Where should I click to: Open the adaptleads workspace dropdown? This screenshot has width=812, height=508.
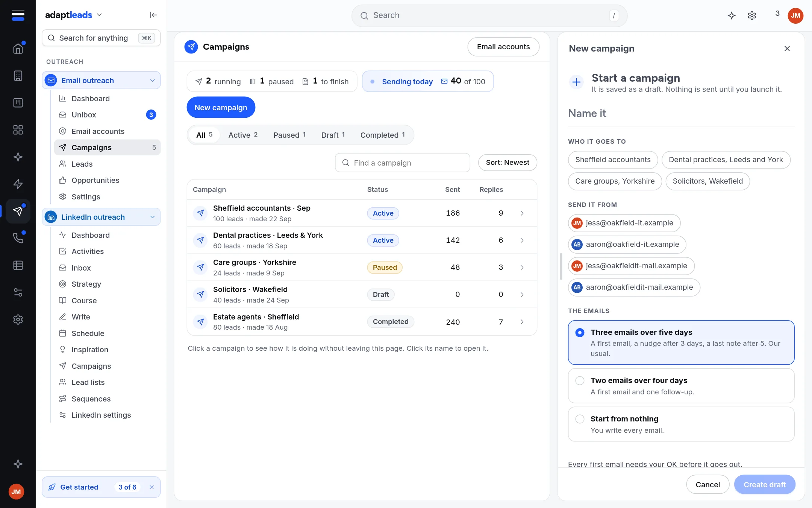tap(74, 15)
